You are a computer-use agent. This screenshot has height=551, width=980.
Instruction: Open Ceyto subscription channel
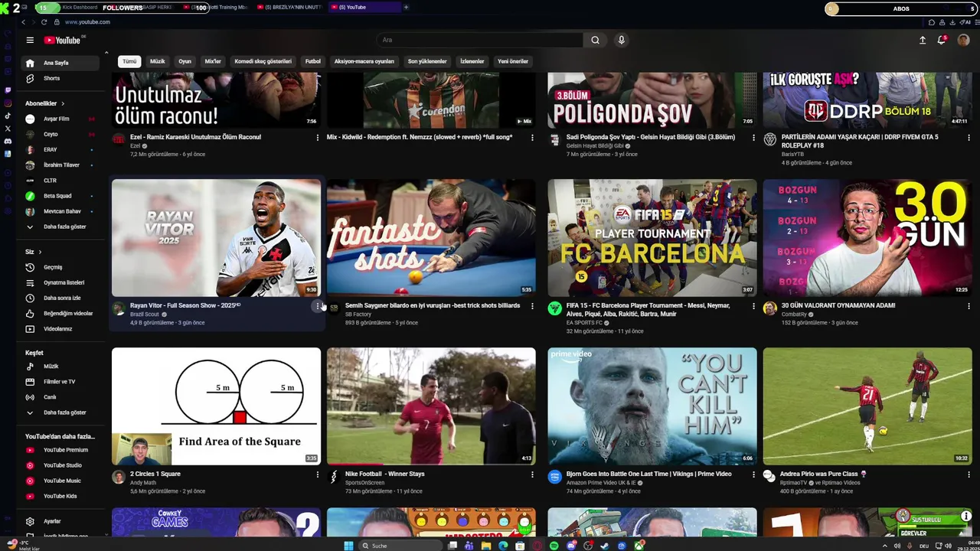[60, 134]
